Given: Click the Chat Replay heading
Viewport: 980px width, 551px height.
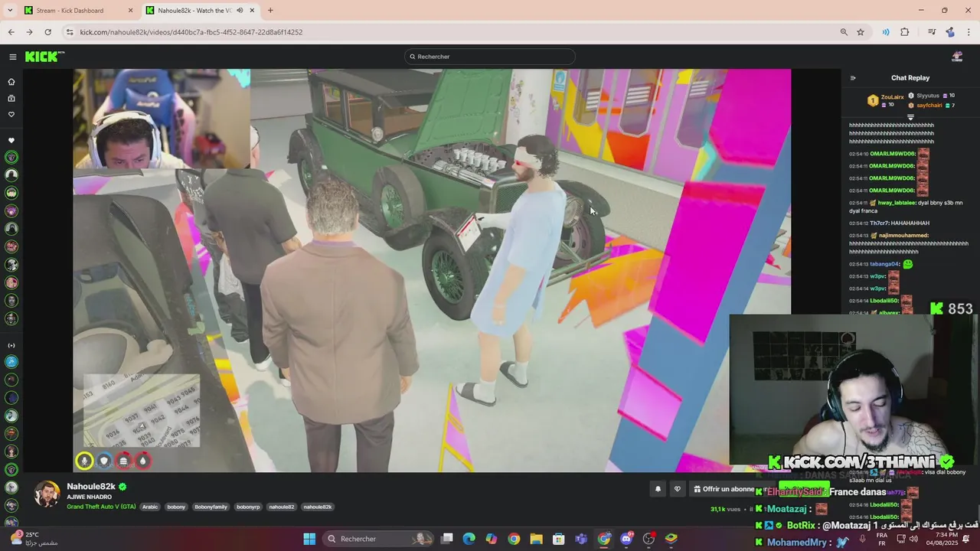Looking at the screenshot, I should 910,78.
